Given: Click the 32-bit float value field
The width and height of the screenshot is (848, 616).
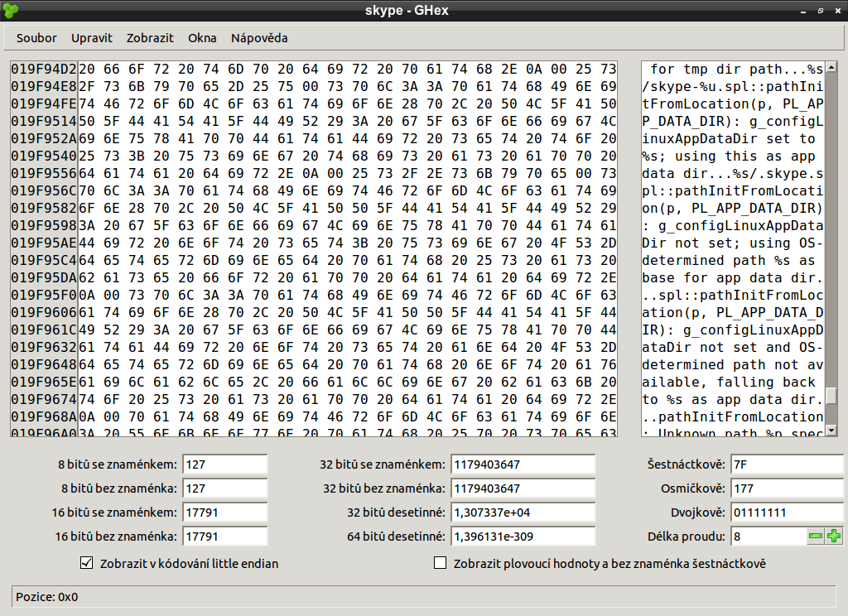Looking at the screenshot, I should 523,513.
